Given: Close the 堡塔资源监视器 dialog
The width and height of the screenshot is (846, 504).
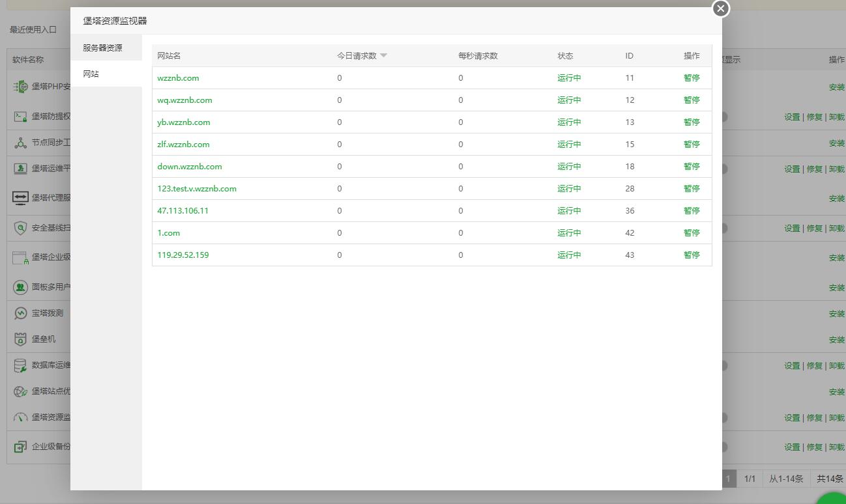Looking at the screenshot, I should [720, 8].
